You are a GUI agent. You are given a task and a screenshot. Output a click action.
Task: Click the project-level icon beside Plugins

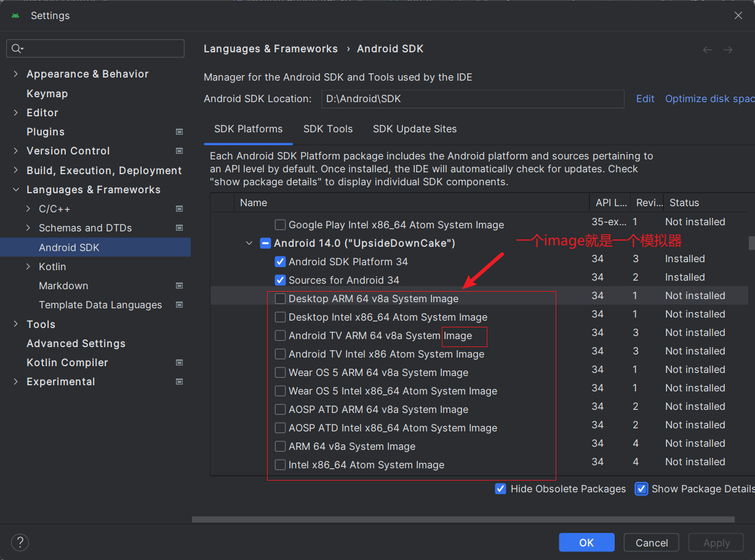[179, 132]
